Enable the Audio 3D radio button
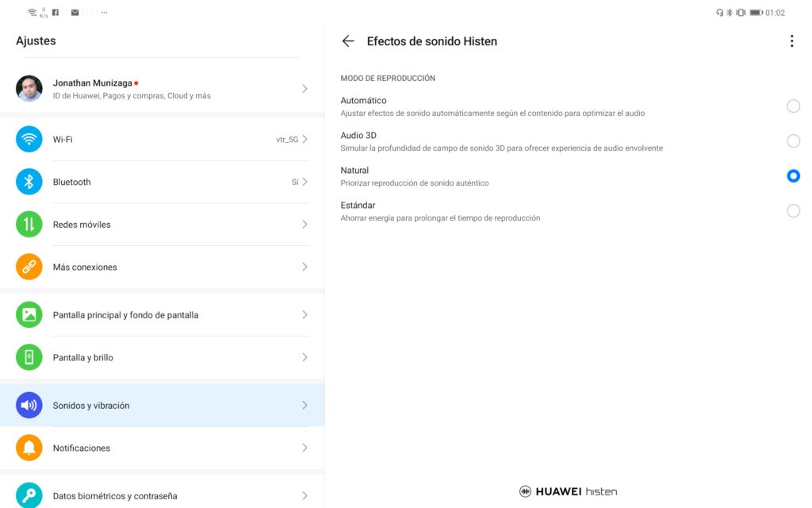This screenshot has width=812, height=508. point(793,141)
